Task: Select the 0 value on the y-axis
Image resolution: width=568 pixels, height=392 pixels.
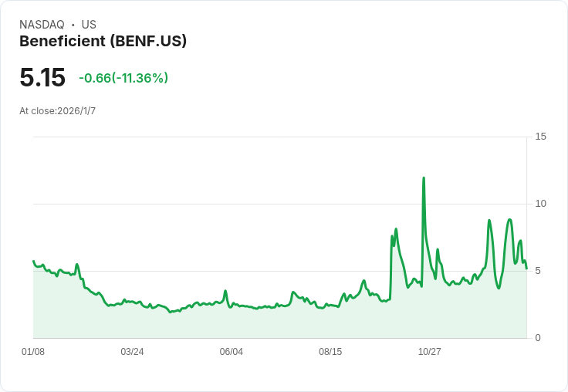Action: [x=538, y=338]
